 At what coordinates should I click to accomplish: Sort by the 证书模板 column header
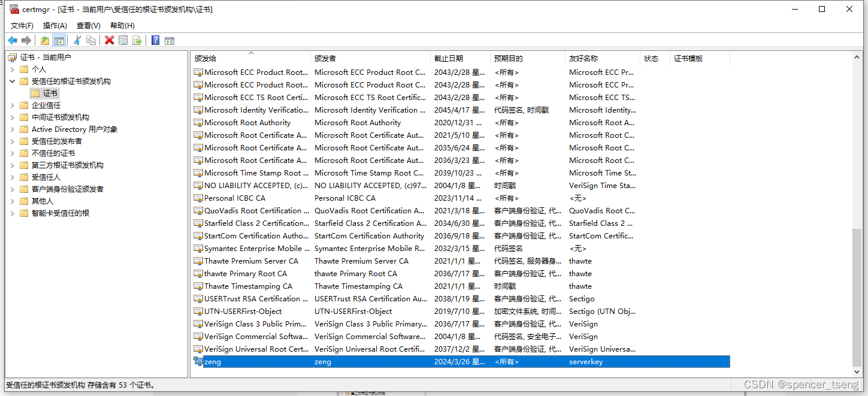(700, 59)
